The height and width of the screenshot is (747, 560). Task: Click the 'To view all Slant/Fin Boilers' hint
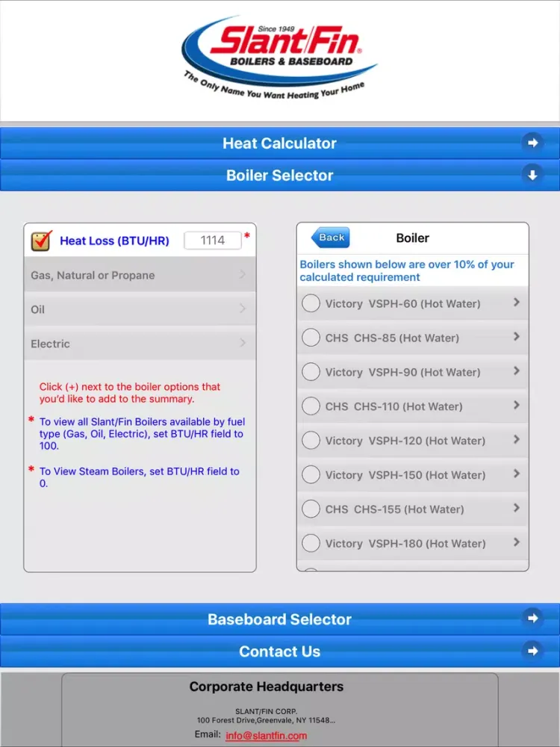coord(142,433)
